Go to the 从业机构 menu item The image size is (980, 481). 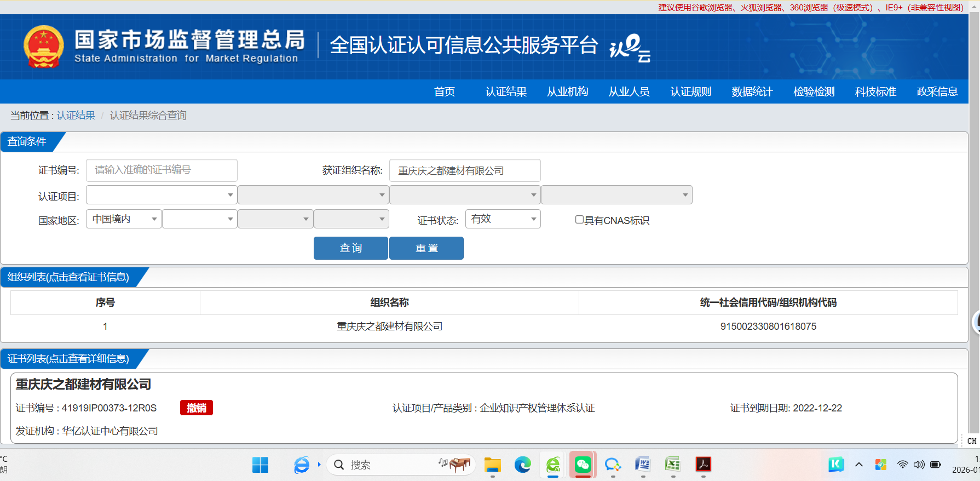[x=567, y=91]
